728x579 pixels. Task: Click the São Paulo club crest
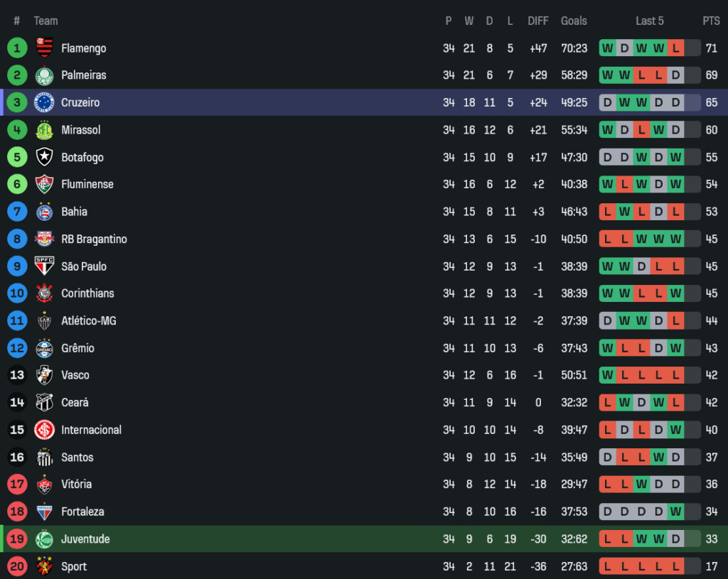pyautogui.click(x=44, y=266)
